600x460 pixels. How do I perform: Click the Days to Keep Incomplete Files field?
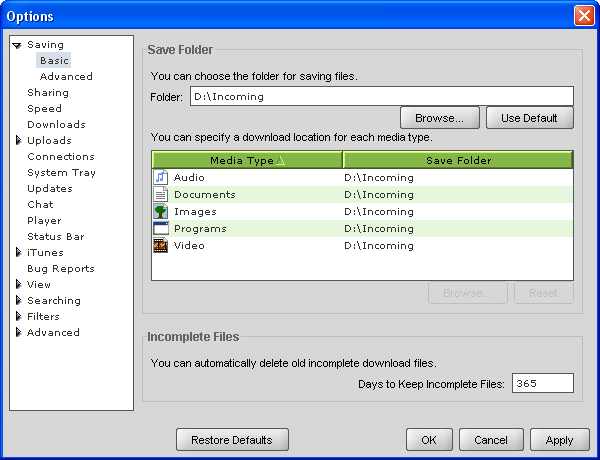point(543,383)
